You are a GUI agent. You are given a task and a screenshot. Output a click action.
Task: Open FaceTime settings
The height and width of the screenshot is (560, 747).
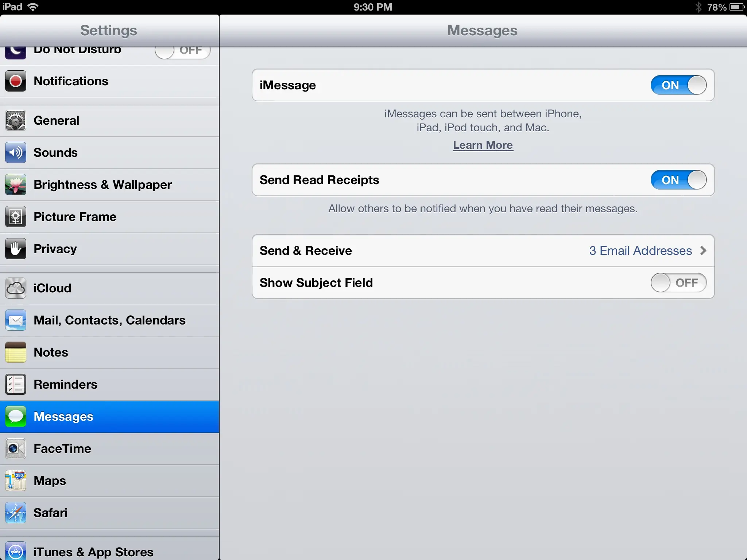click(109, 448)
